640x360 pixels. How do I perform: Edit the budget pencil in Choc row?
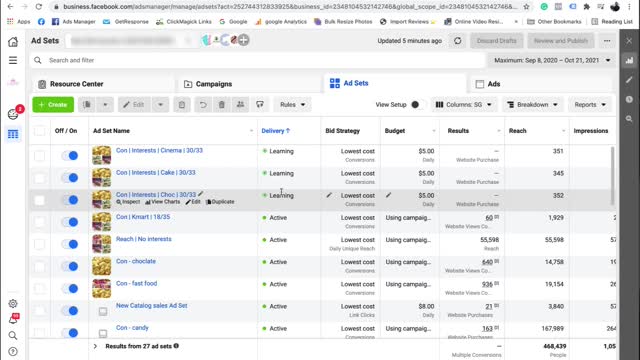click(x=389, y=195)
